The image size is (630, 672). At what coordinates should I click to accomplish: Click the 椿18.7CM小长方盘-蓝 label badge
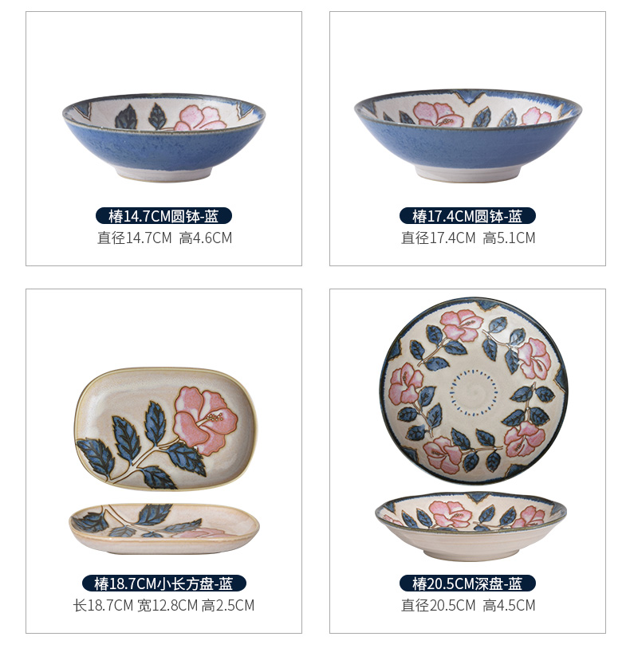coord(163,584)
